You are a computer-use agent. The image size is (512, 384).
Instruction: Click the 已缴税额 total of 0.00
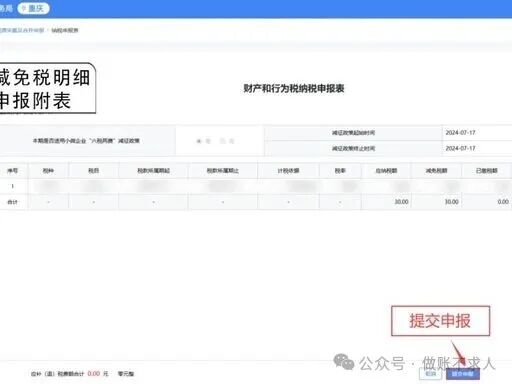pyautogui.click(x=503, y=202)
